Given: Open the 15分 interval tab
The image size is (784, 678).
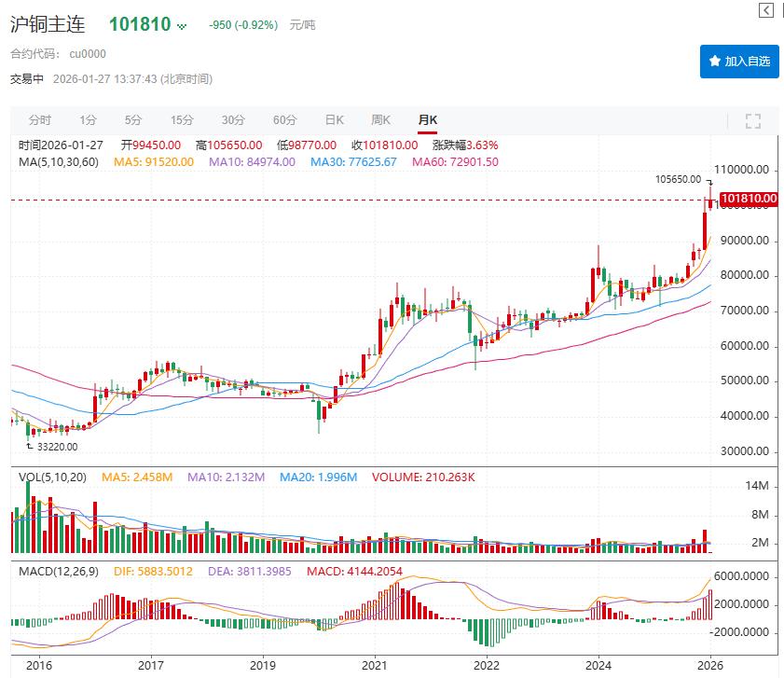Looking at the screenshot, I should (x=182, y=120).
